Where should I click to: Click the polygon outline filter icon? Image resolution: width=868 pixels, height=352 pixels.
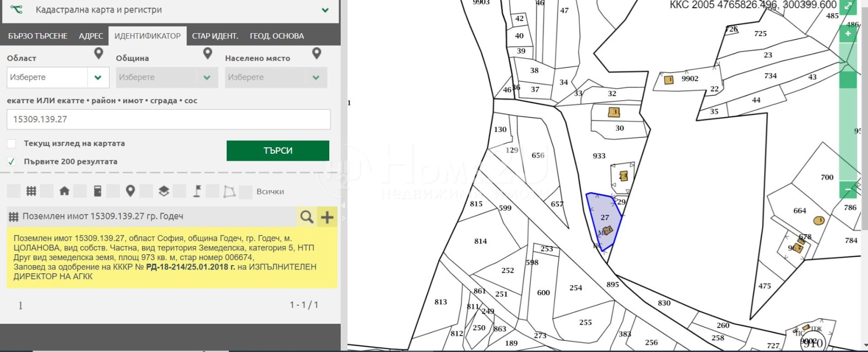point(229,191)
